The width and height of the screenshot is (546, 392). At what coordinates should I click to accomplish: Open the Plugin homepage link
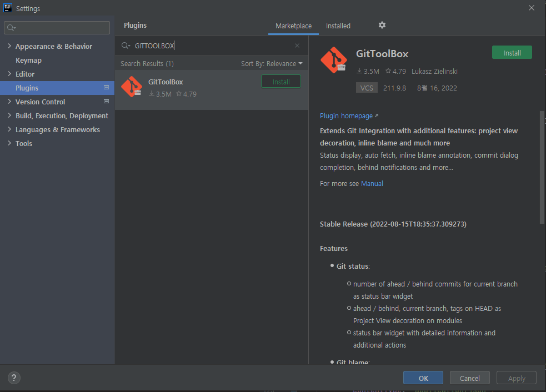tap(346, 115)
